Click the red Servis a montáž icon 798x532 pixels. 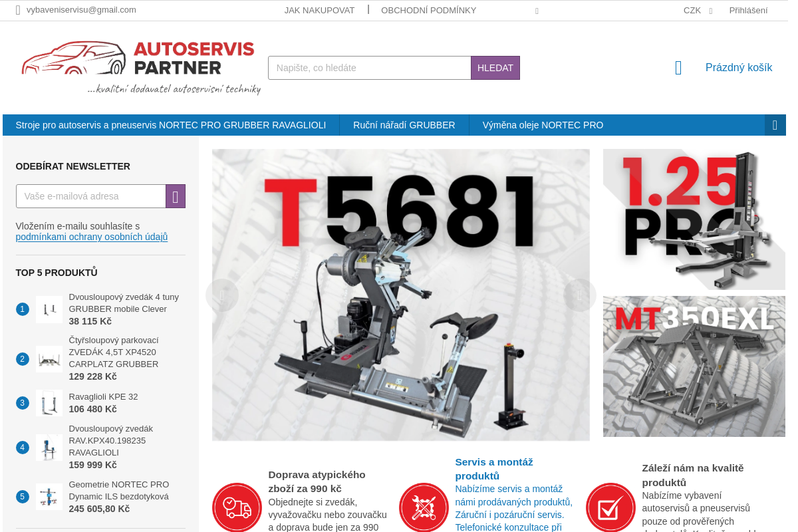[424, 507]
